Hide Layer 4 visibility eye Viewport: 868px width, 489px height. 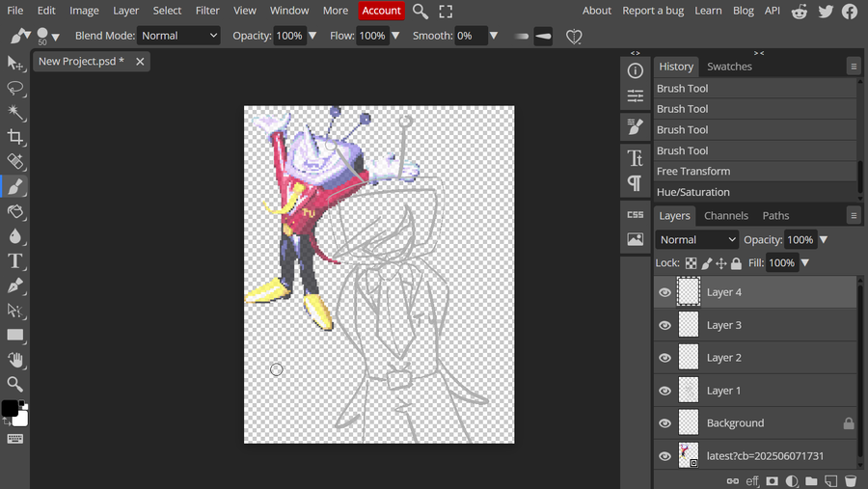click(x=665, y=292)
